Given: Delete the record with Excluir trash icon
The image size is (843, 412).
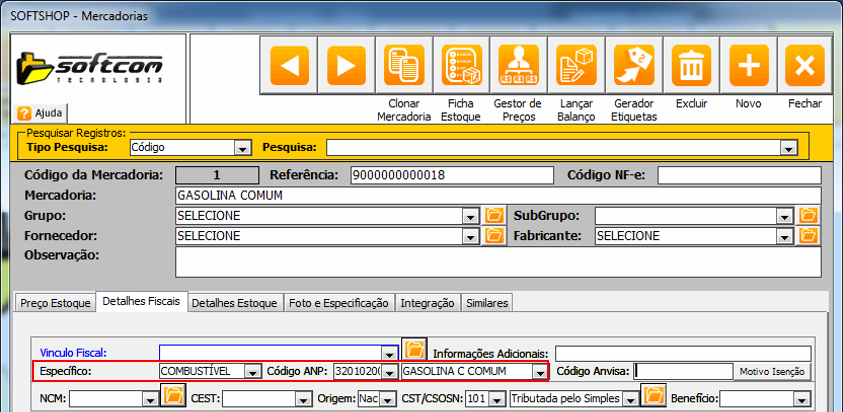Looking at the screenshot, I should 691,67.
